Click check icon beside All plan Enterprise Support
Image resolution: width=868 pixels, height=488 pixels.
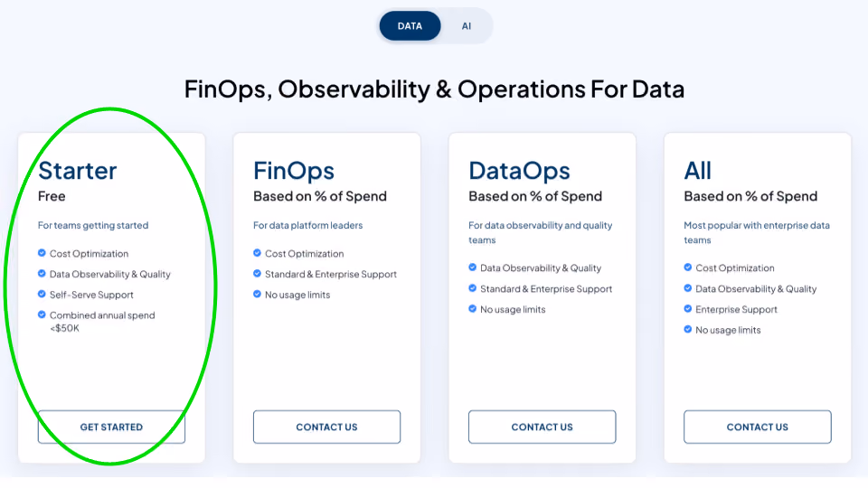click(x=687, y=309)
